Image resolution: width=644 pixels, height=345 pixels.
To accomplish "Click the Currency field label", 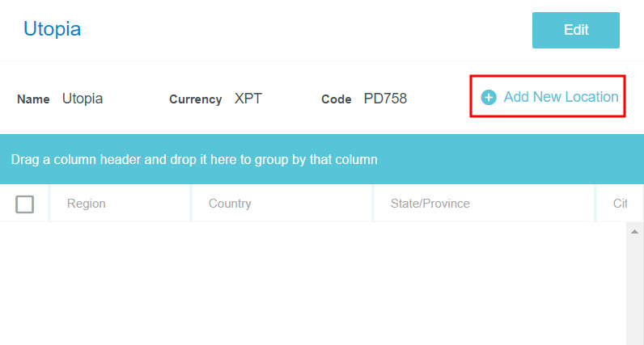I will tap(195, 99).
